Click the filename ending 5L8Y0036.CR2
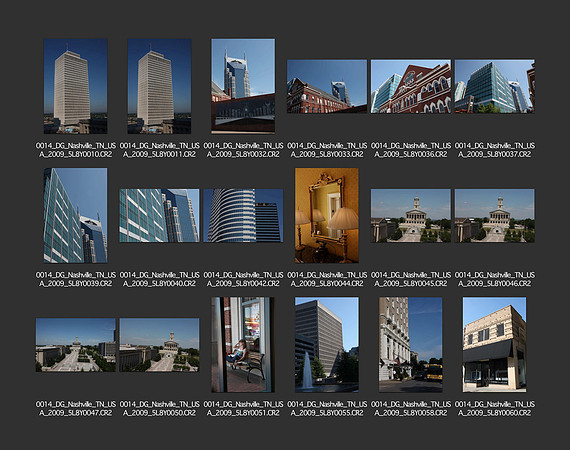Viewport: 570px width, 450px height. [x=411, y=150]
